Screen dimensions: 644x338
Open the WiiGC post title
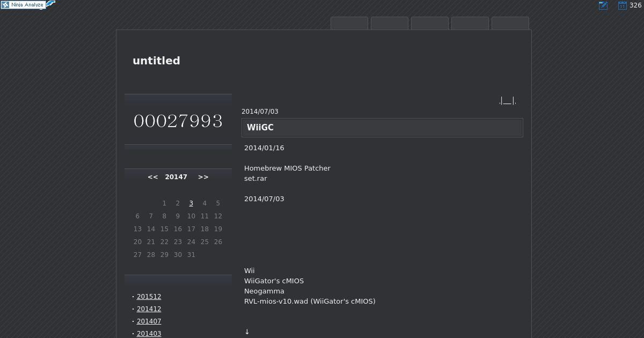(x=260, y=128)
